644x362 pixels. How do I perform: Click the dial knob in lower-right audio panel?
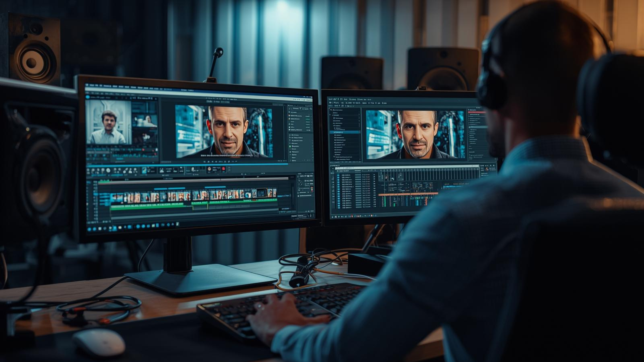300,181
